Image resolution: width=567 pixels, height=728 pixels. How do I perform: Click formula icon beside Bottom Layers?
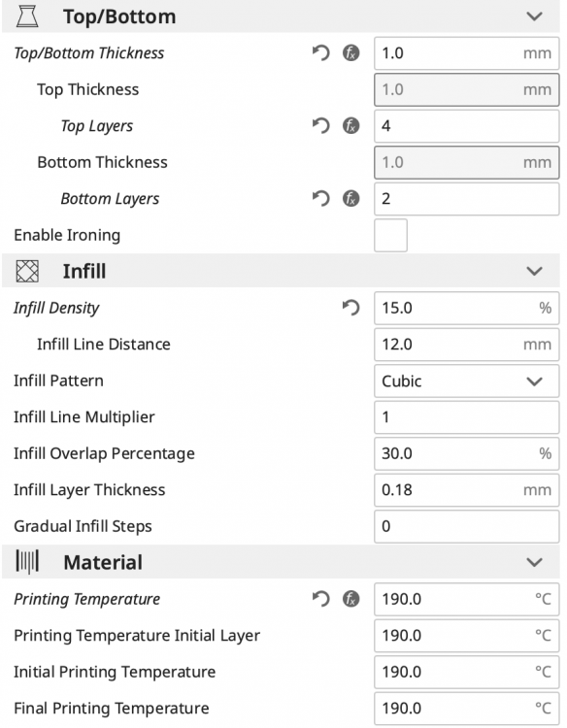coord(351,199)
